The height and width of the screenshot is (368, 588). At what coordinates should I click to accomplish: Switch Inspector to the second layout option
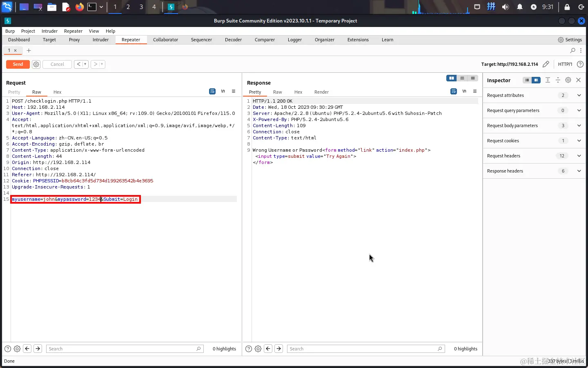[x=536, y=80]
